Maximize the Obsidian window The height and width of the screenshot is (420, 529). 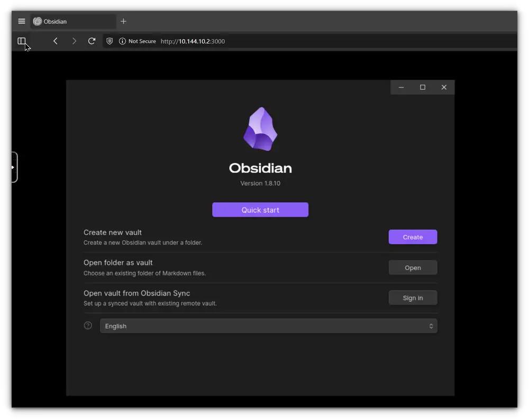(x=422, y=87)
